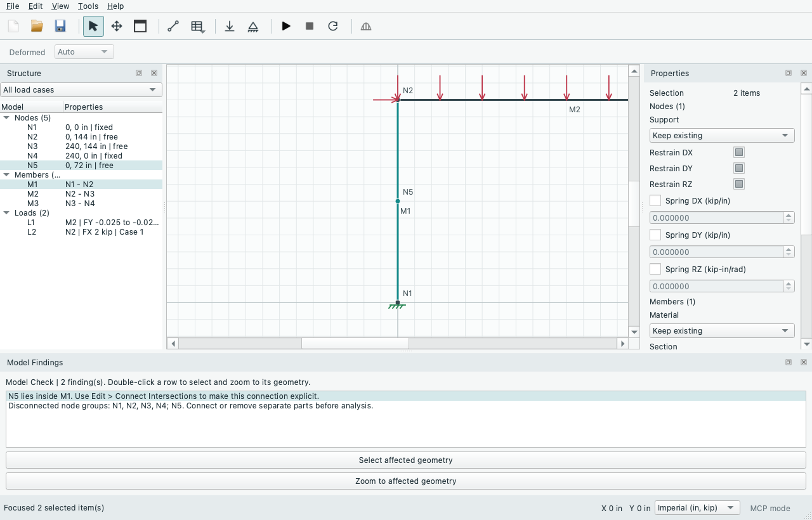Enable the Spring DX (kip/in) checkbox
The height and width of the screenshot is (520, 812).
(655, 201)
